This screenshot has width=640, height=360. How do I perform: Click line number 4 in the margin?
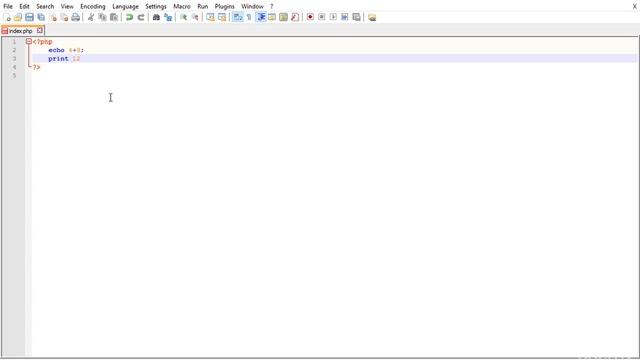tap(14, 67)
